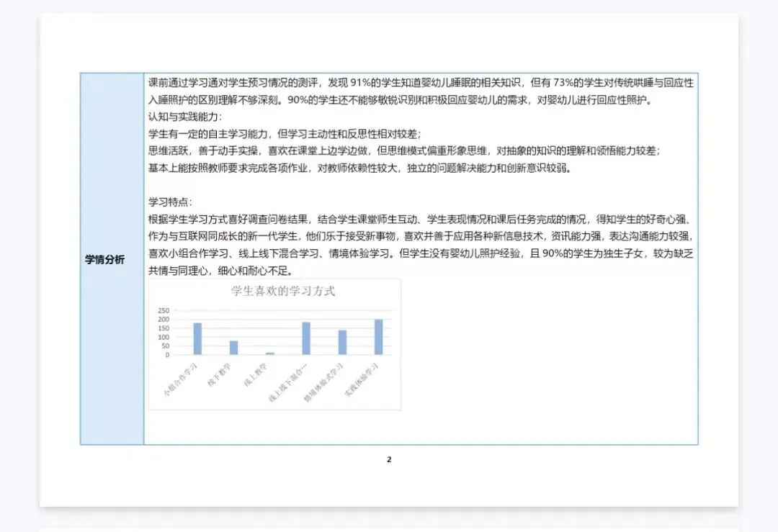Viewport: 778px width, 532px height.
Task: Click the "线上线下混合…" category label
Action: click(288, 382)
